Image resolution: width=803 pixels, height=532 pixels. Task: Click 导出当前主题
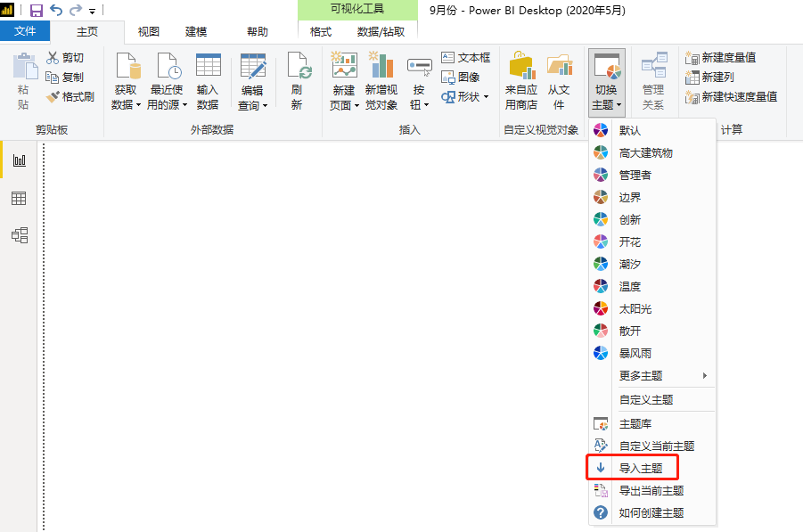[651, 490]
